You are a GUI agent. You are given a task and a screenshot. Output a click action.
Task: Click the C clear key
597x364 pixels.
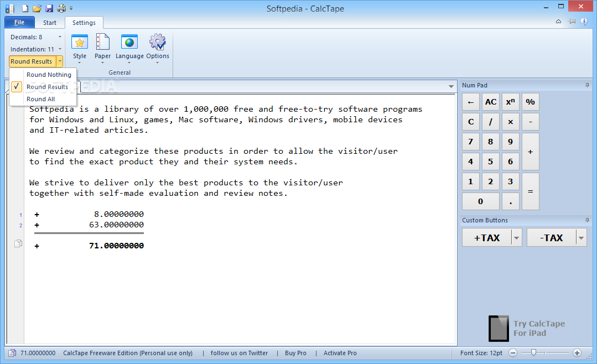pyautogui.click(x=471, y=122)
